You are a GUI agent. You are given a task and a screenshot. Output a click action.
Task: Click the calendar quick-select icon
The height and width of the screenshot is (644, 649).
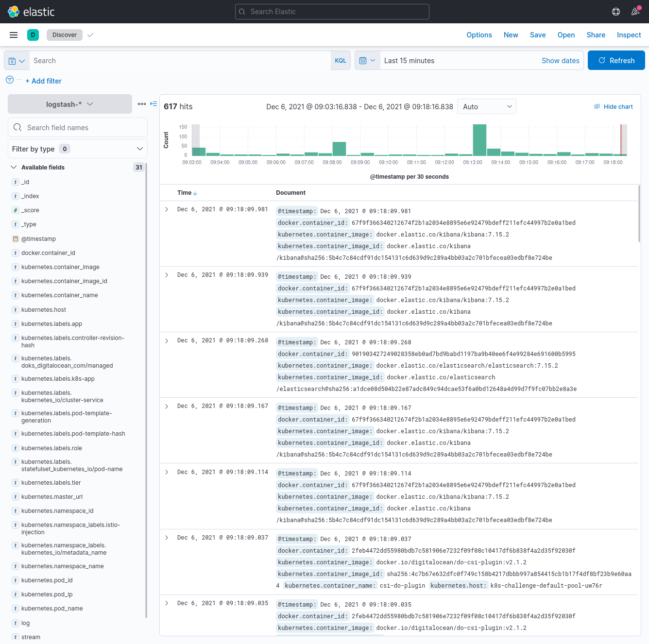[x=367, y=60]
